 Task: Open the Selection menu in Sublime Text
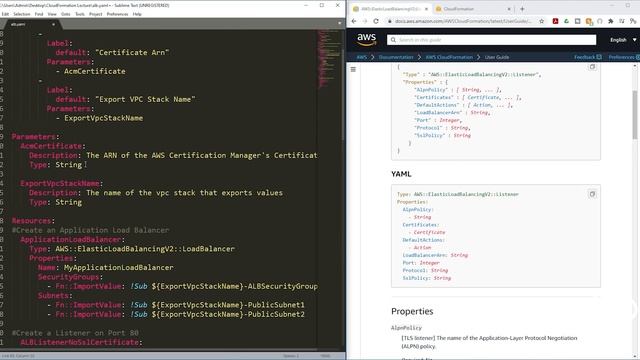coord(22,14)
